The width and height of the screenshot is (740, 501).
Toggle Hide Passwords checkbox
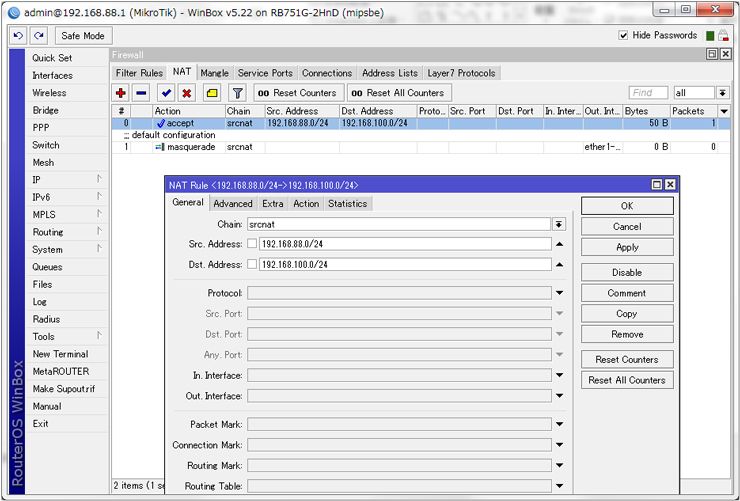point(623,35)
